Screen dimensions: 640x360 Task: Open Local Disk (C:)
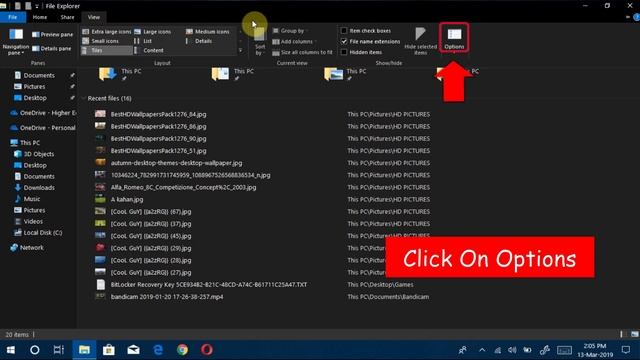[42, 233]
